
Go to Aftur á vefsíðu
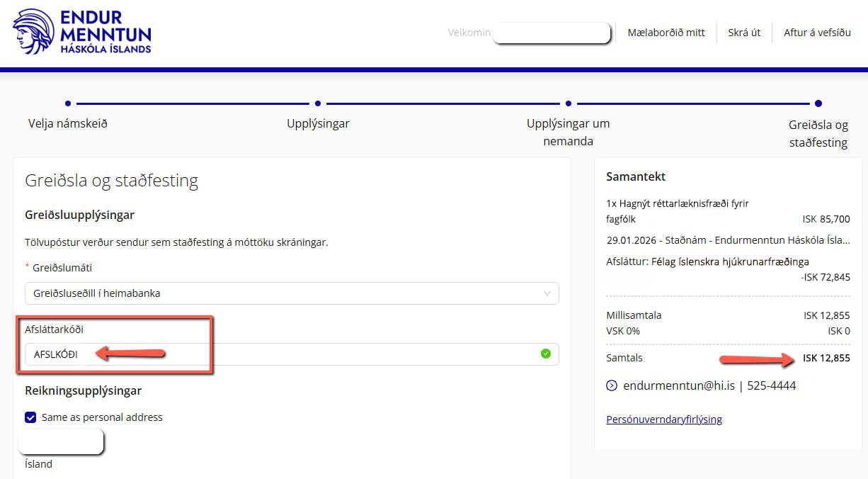(817, 33)
